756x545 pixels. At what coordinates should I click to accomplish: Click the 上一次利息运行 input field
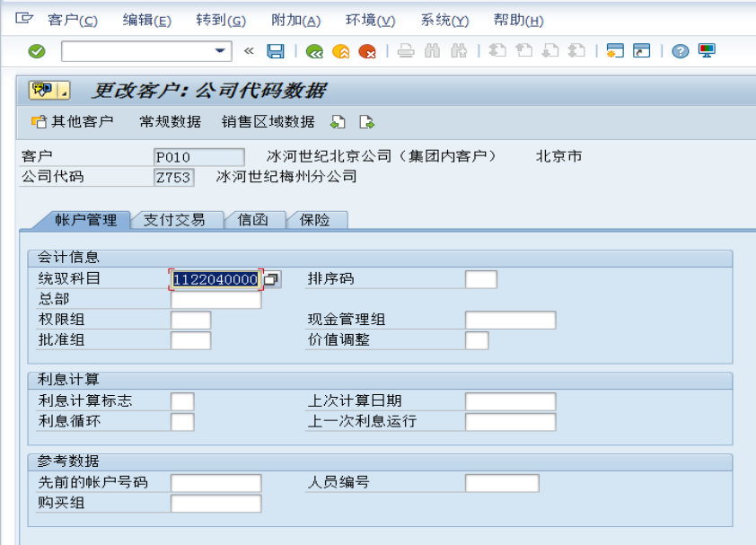click(511, 421)
